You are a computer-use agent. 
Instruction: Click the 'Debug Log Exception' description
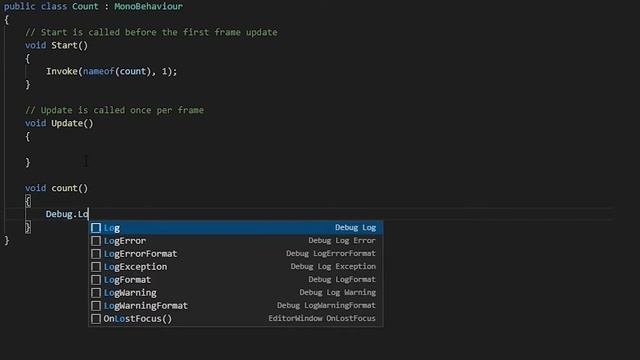point(333,267)
